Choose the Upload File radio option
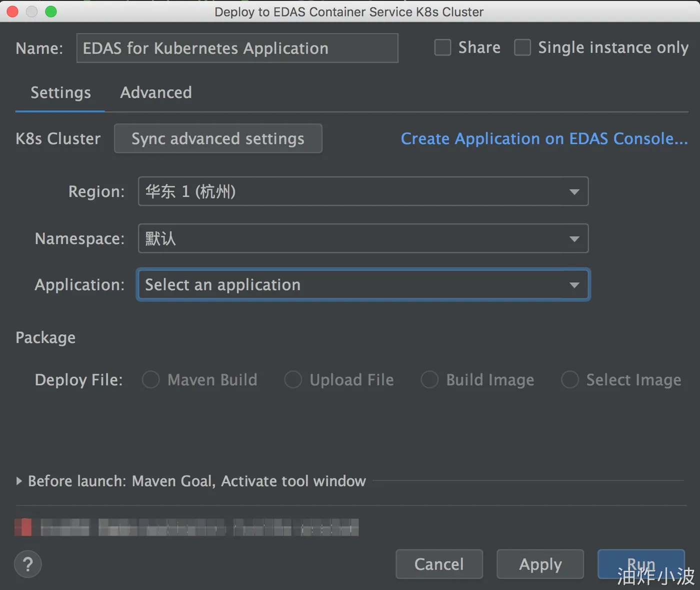The image size is (700, 590). (293, 380)
